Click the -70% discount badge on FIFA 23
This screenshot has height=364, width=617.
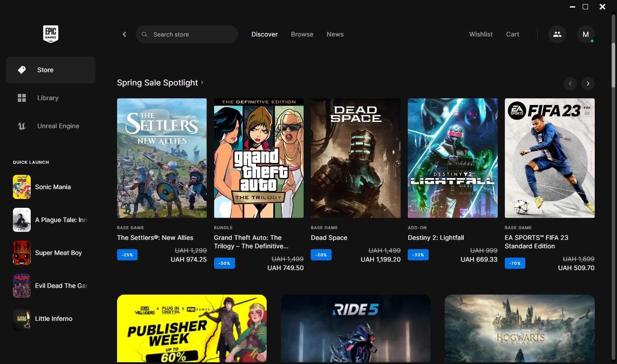(515, 263)
